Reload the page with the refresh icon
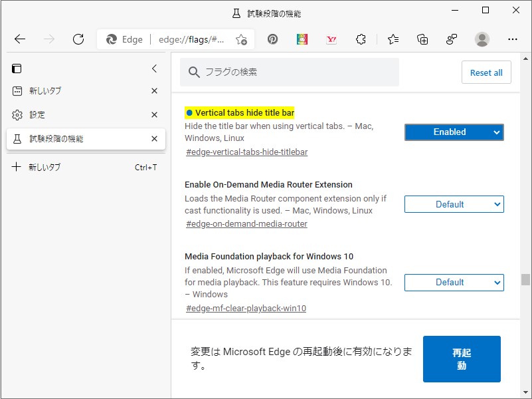The width and height of the screenshot is (532, 399). tap(78, 39)
